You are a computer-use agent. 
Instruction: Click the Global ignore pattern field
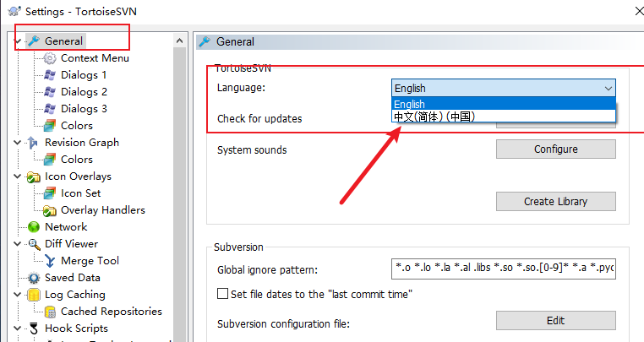click(504, 269)
